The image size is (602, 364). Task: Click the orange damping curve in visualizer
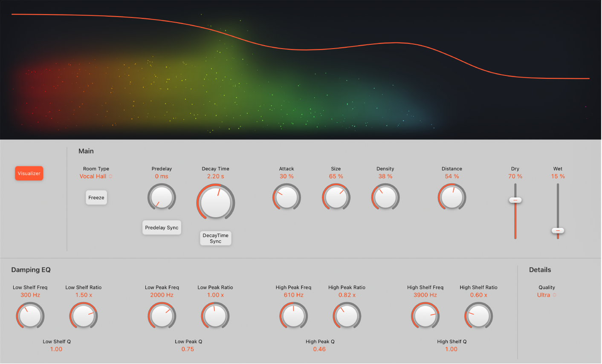pos(303,50)
